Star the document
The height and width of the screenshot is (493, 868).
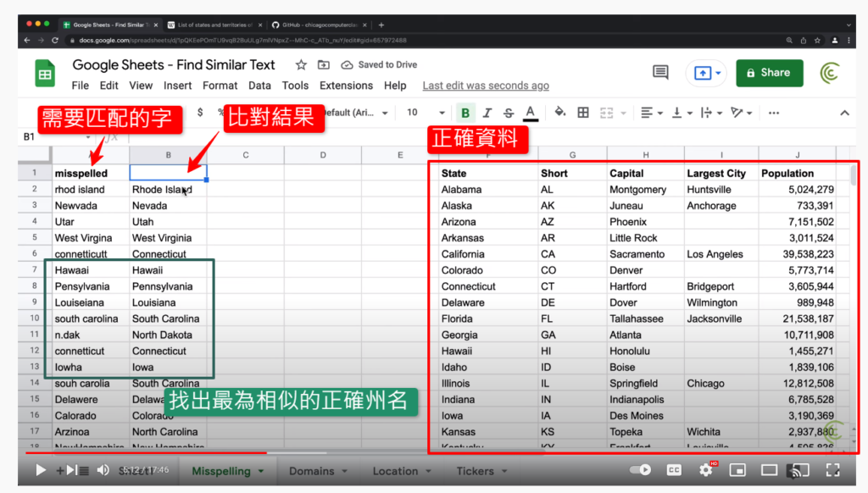(301, 64)
